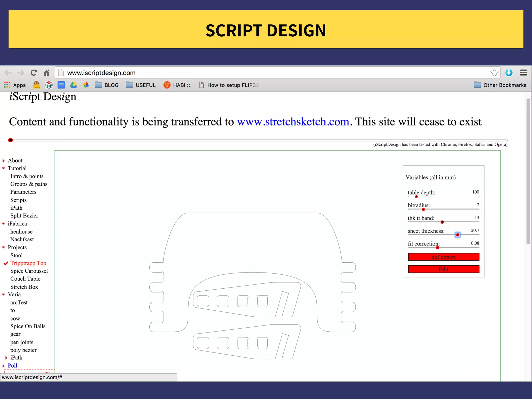
Task: Open the Google Drive bookmark icon
Action: (74, 85)
